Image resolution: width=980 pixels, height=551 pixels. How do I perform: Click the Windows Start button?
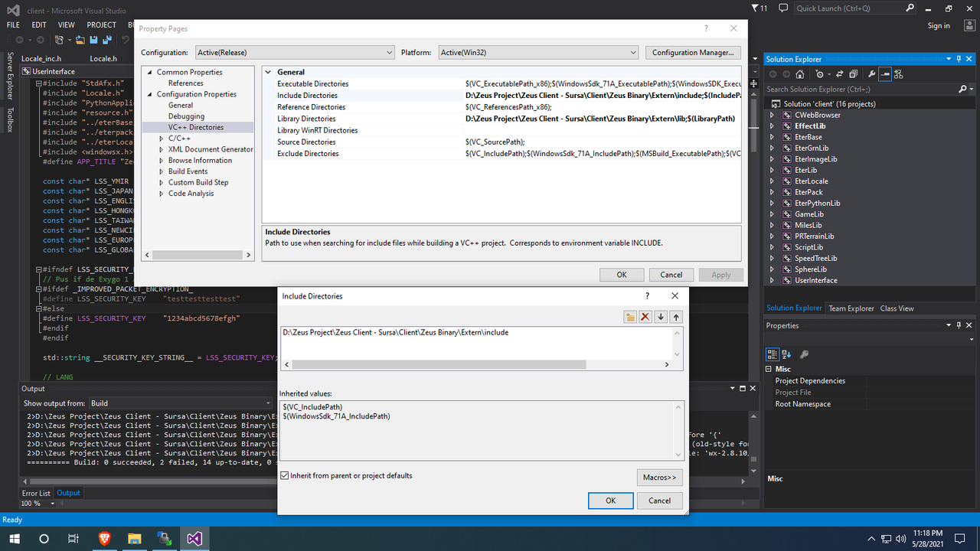14,539
